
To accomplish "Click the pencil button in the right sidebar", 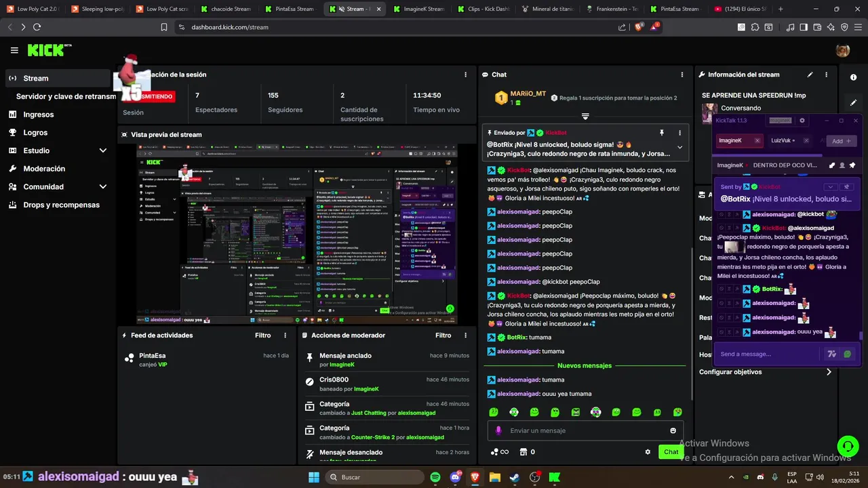I will point(854,102).
